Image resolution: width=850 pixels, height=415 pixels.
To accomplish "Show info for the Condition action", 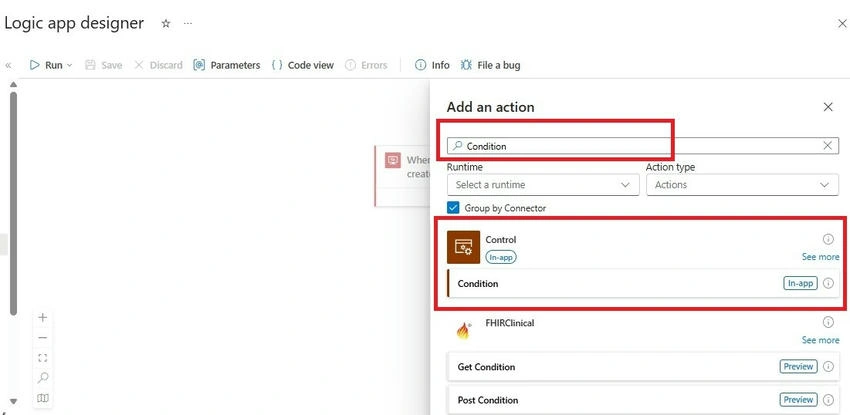I will (828, 283).
